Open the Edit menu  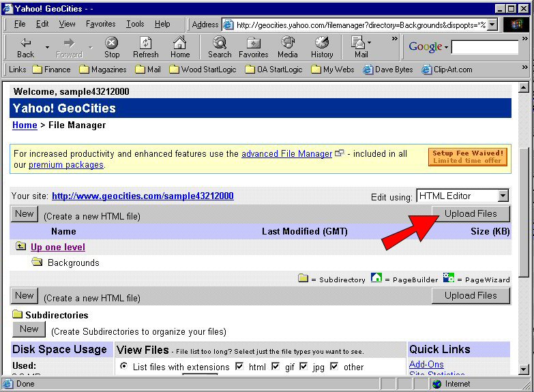42,24
